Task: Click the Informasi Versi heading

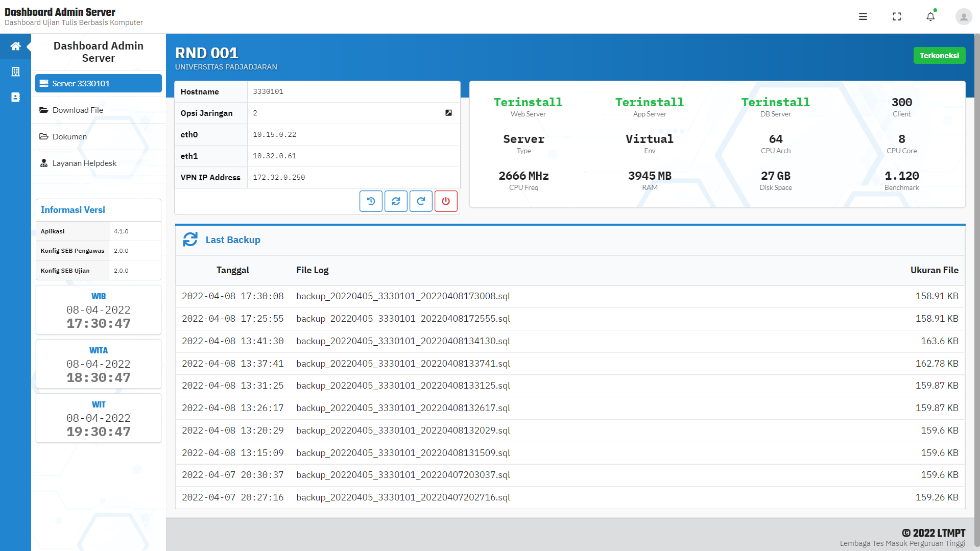Action: (73, 210)
